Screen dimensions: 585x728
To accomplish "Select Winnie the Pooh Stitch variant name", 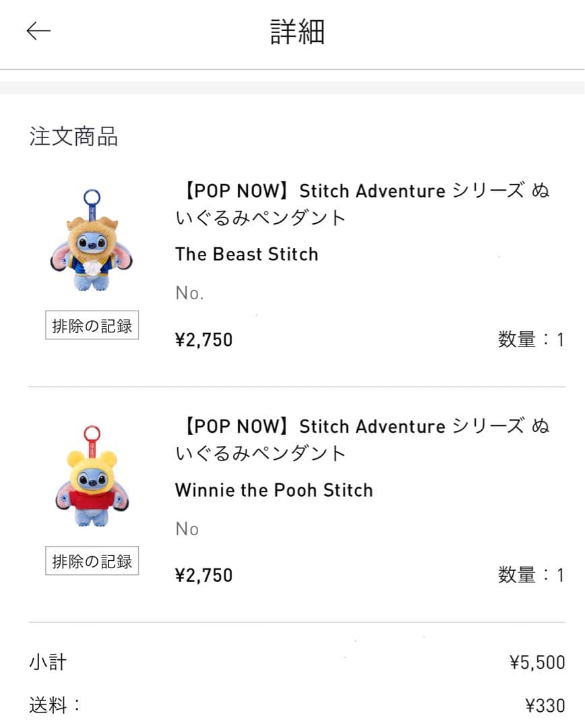I will [274, 490].
